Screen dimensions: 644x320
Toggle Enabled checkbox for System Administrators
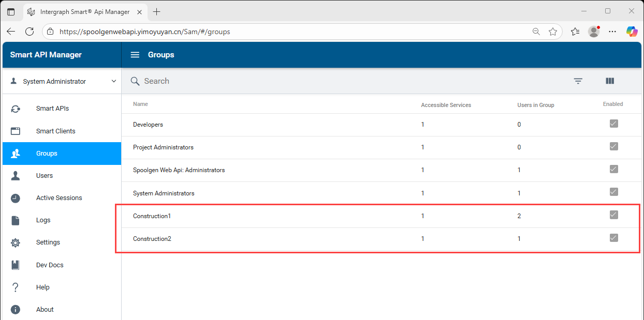coord(613,192)
